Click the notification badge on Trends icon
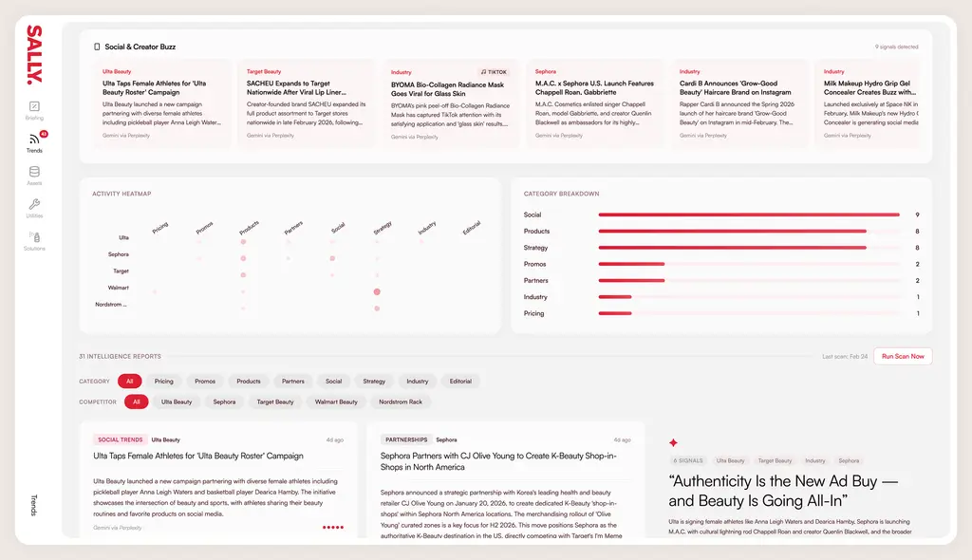This screenshot has width=972, height=560. tap(44, 134)
